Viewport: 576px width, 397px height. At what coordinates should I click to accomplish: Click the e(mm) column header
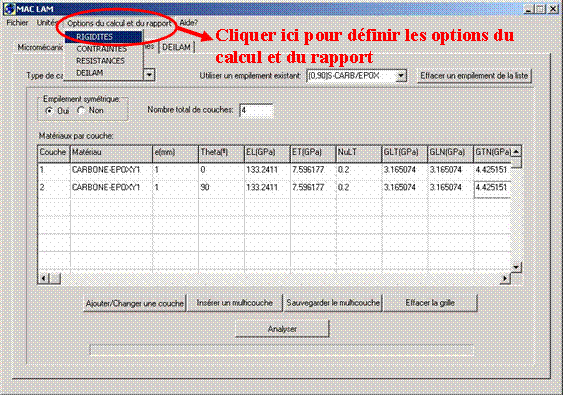click(x=175, y=154)
